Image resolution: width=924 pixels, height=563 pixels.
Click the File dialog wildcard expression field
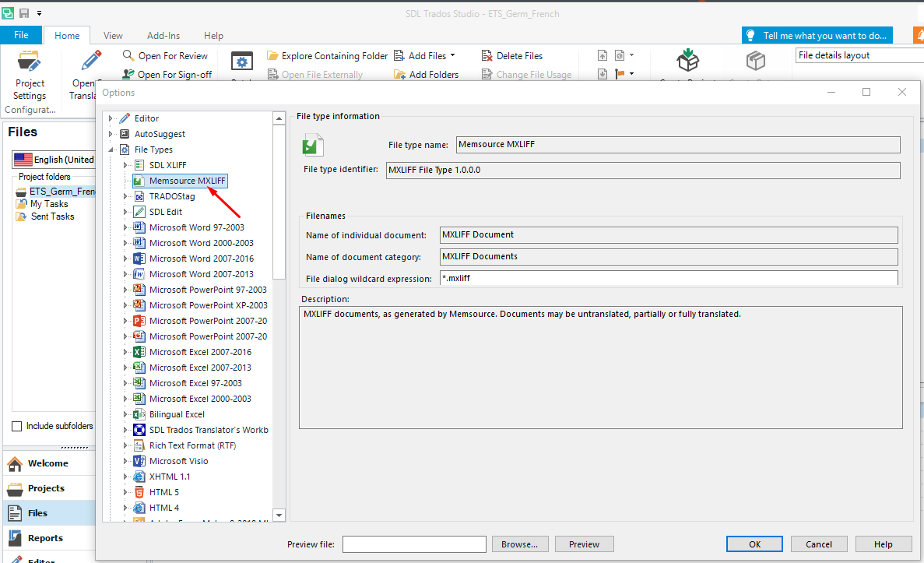click(669, 278)
